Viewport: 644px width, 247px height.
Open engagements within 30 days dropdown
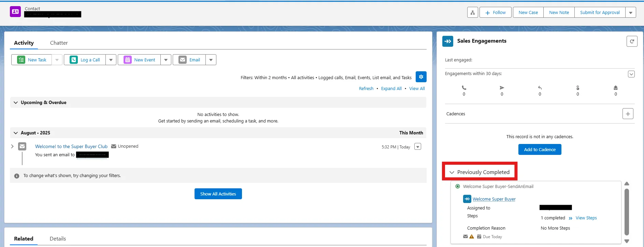pyautogui.click(x=631, y=74)
